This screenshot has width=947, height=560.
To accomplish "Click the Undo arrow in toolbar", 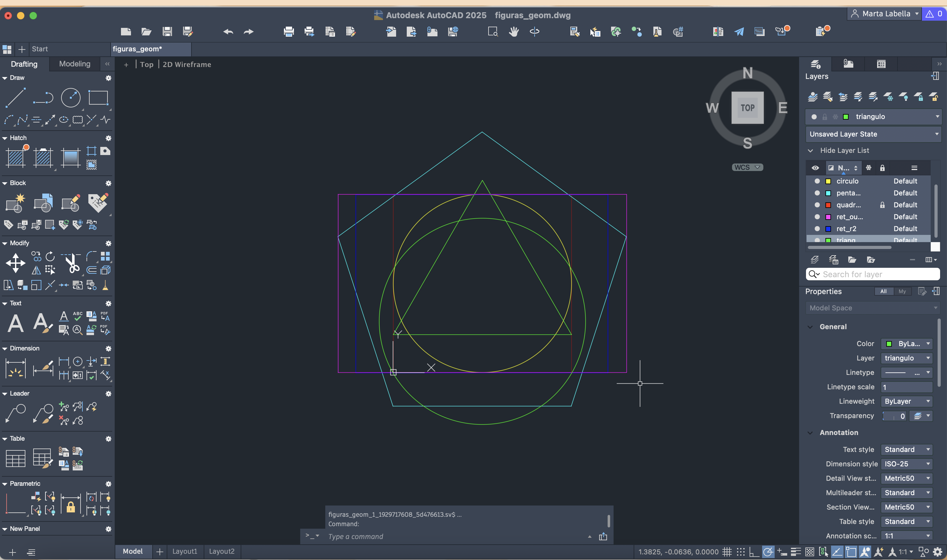I will click(228, 32).
